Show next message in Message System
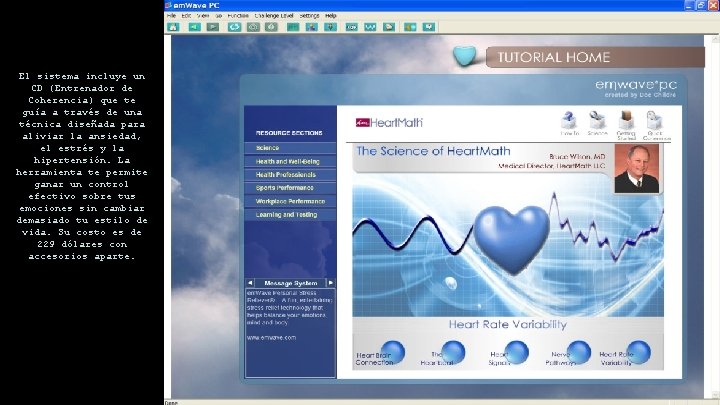Viewport: 720px width, 405px height. point(330,283)
